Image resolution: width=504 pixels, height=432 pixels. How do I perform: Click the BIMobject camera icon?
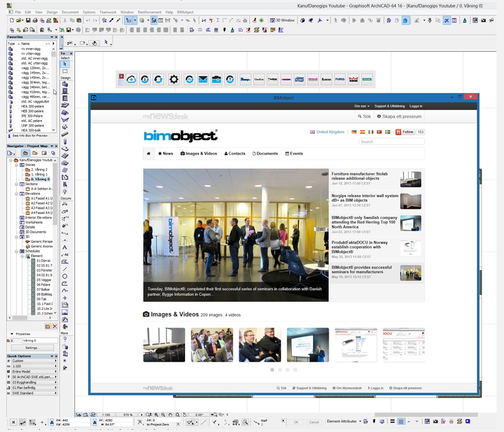point(216,79)
